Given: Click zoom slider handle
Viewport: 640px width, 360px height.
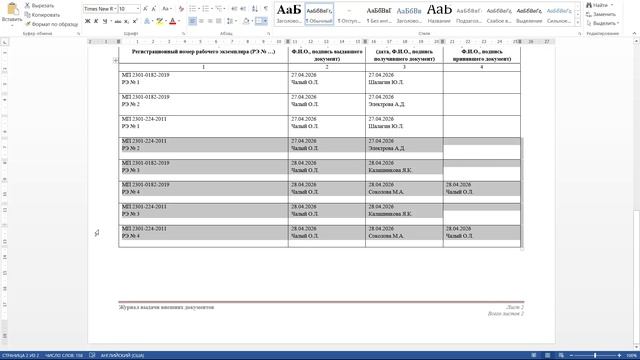Looking at the screenshot, I should [x=595, y=356].
